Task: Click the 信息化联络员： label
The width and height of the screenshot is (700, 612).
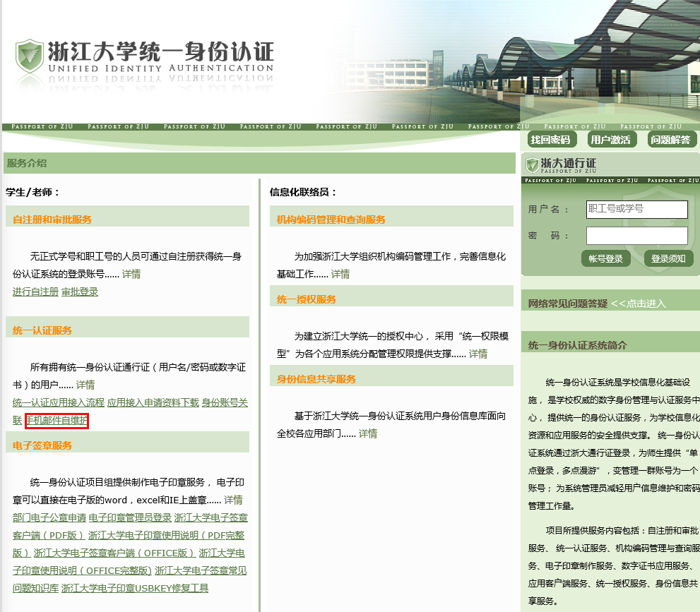Action: pos(303,192)
